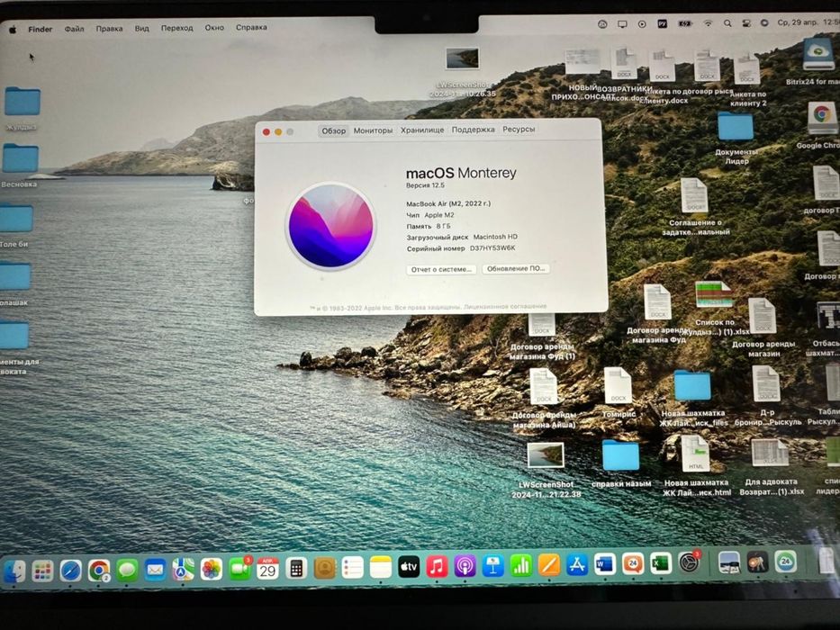The width and height of the screenshot is (840, 630).
Task: Open Control Center in menu bar
Action: [x=746, y=23]
